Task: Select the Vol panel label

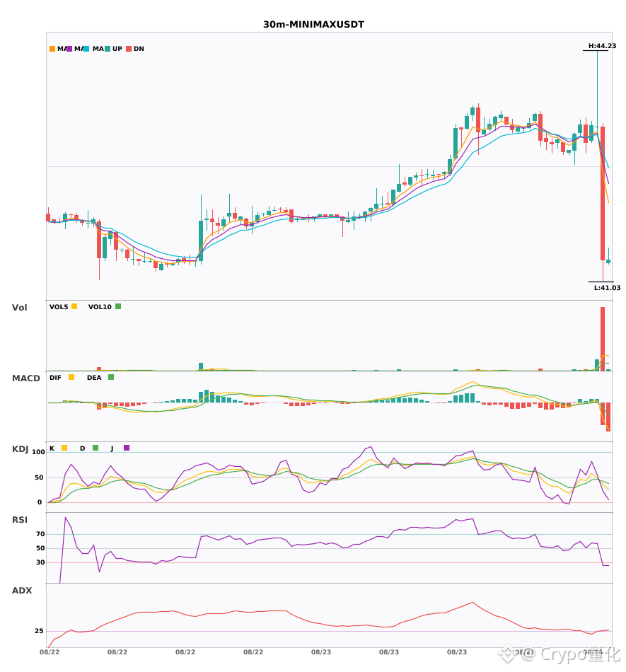Action: point(19,308)
